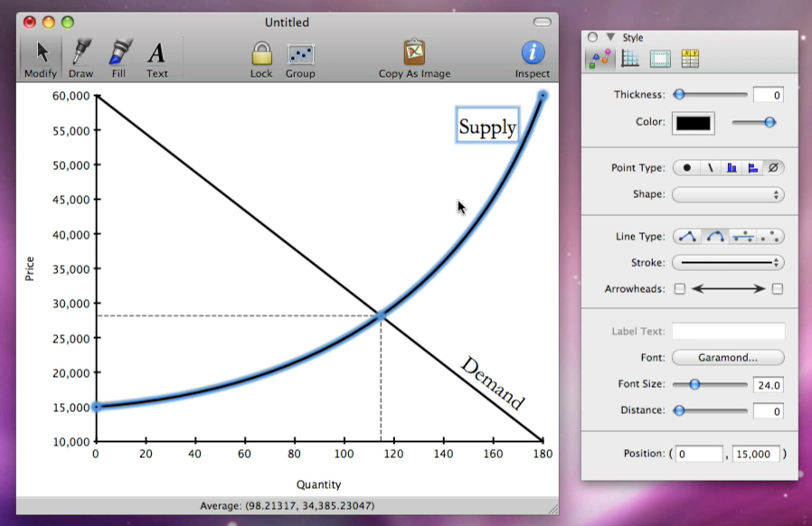This screenshot has height=526, width=812.
Task: Click the Font Size input field
Action: pos(768,385)
